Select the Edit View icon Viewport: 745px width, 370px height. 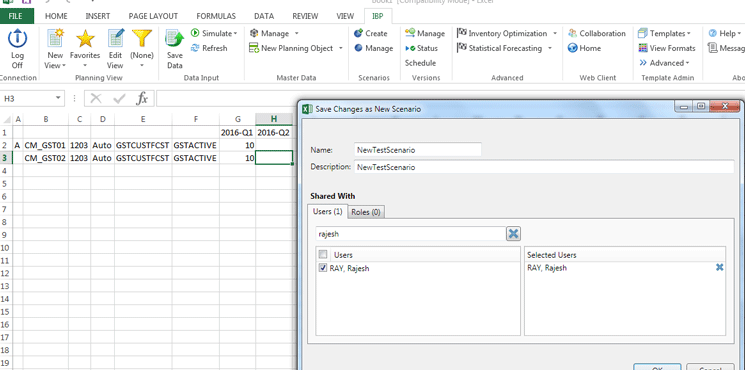(x=115, y=39)
